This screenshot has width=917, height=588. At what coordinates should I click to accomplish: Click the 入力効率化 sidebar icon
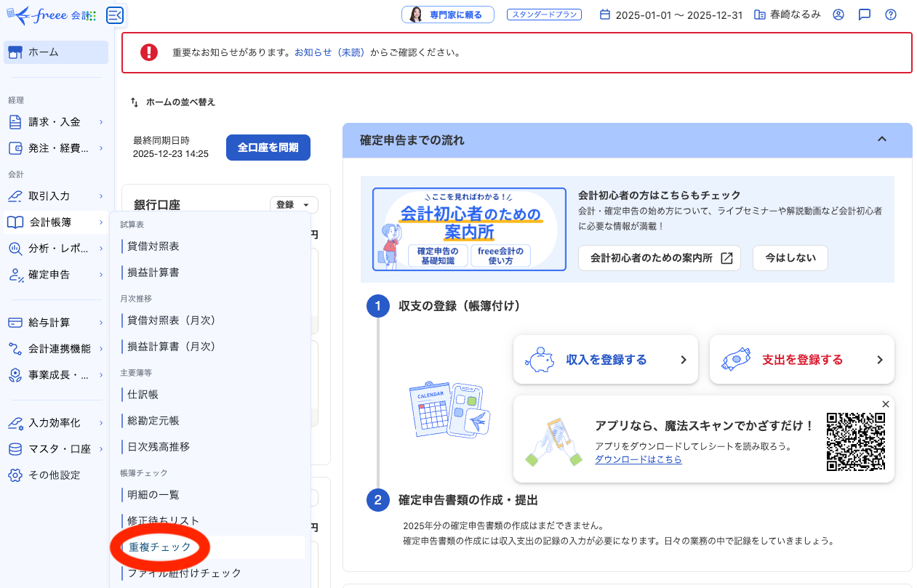(16, 422)
